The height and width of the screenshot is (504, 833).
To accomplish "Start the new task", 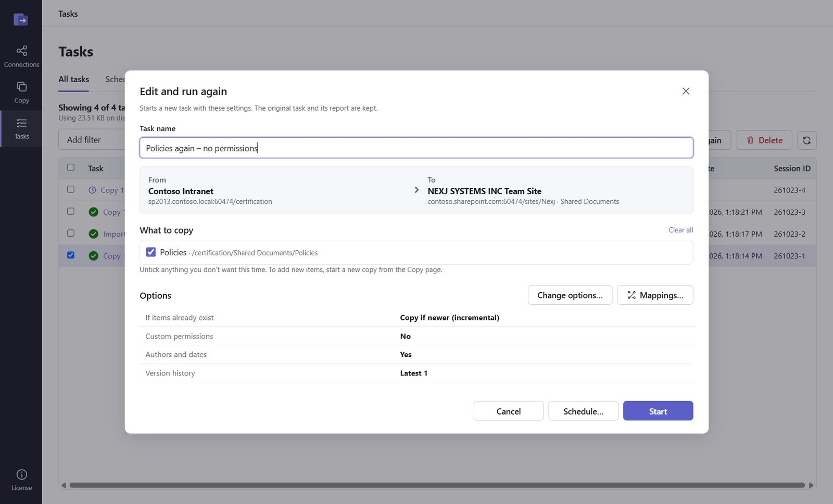I will [658, 411].
